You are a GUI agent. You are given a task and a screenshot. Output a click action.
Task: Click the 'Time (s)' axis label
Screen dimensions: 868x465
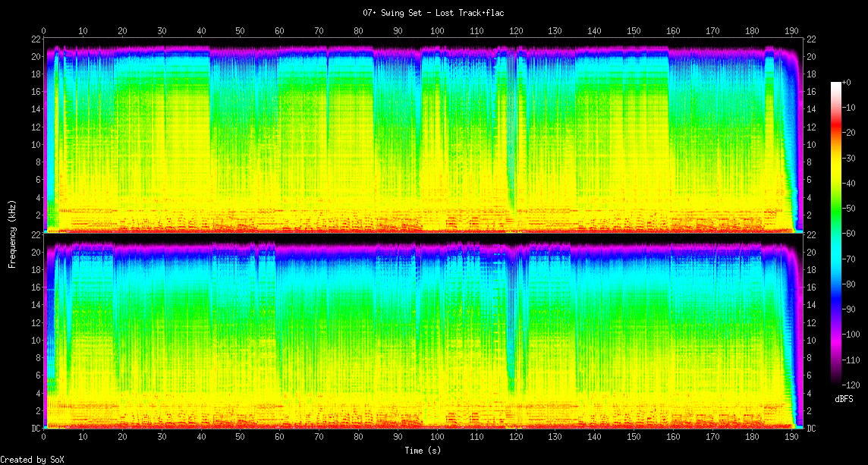click(x=424, y=451)
